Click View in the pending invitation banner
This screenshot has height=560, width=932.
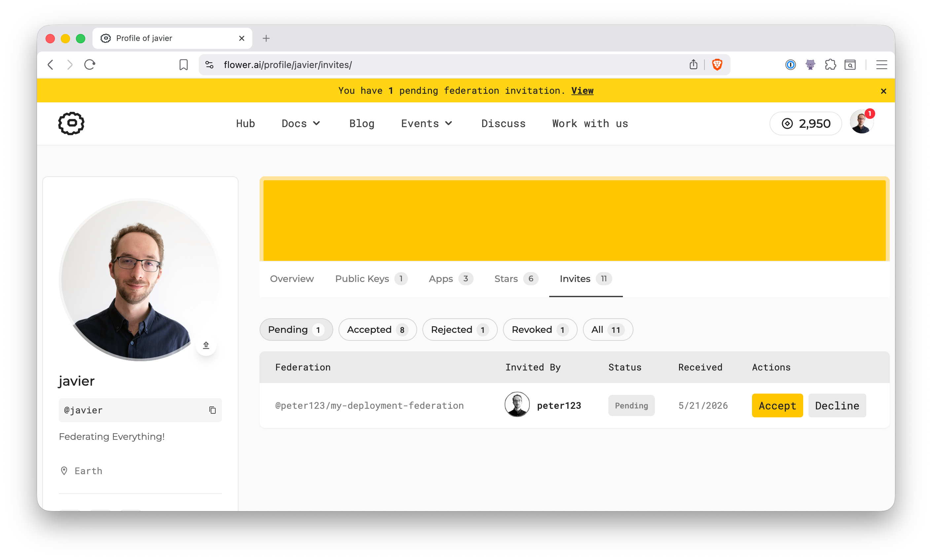(582, 90)
